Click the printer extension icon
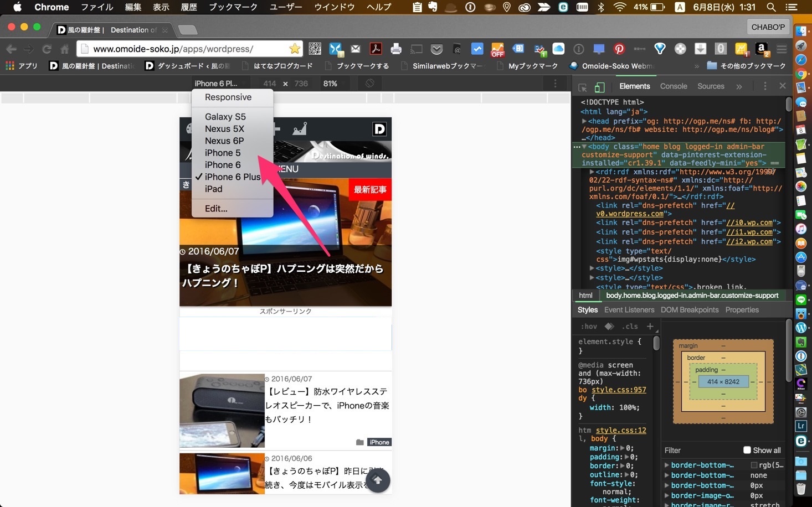The width and height of the screenshot is (812, 507). (396, 49)
